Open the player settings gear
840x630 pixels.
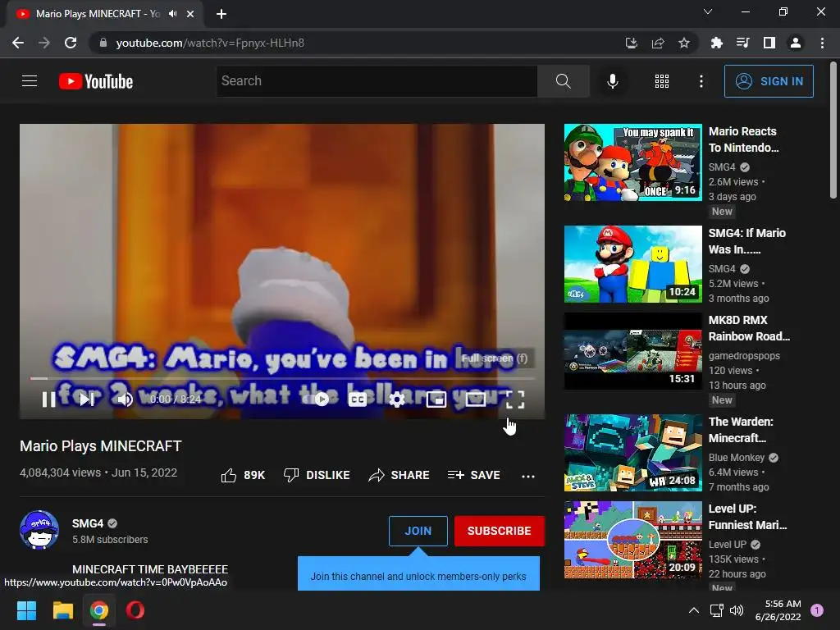point(396,399)
